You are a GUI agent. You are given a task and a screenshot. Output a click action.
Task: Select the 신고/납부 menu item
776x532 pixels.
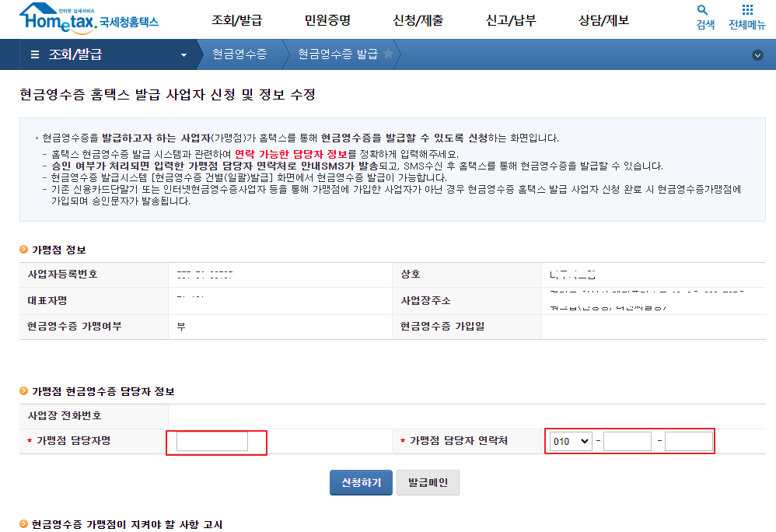coord(512,21)
